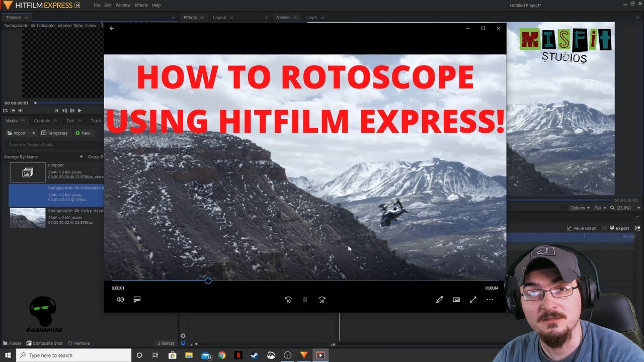Viewport: 644px width, 362px height.
Task: Open the Layer panel menu icon
Action: pyautogui.click(x=322, y=18)
